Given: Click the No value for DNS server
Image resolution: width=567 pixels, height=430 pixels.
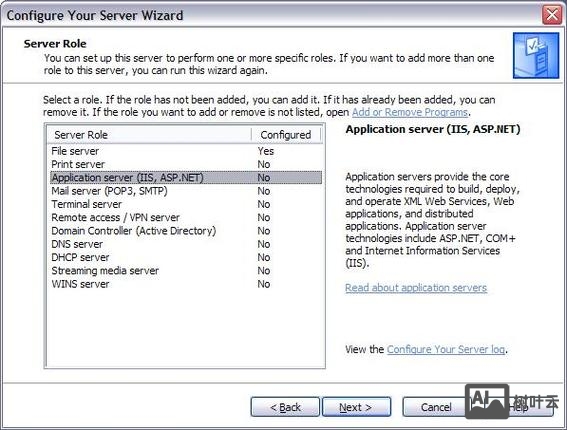Looking at the screenshot, I should (x=264, y=244).
